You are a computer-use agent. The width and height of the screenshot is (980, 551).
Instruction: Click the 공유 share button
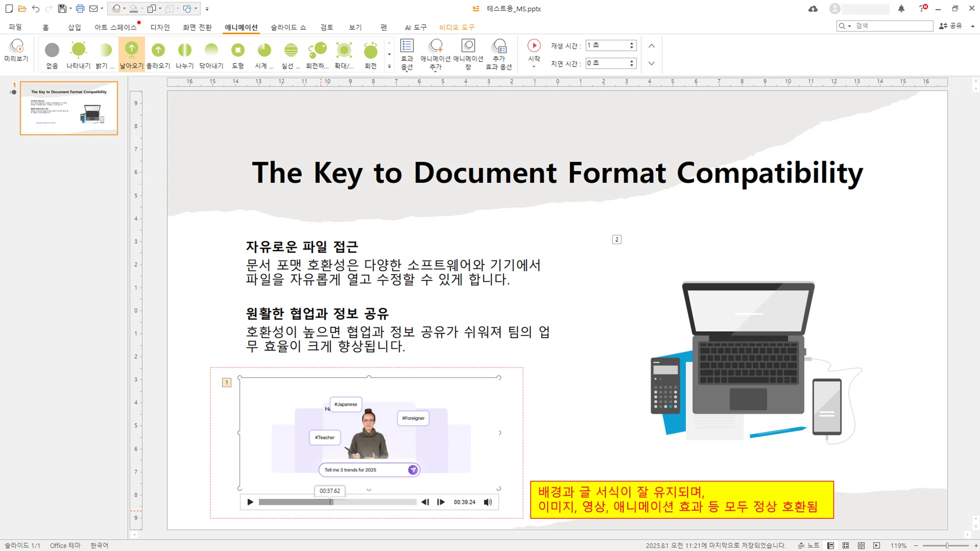pos(950,26)
